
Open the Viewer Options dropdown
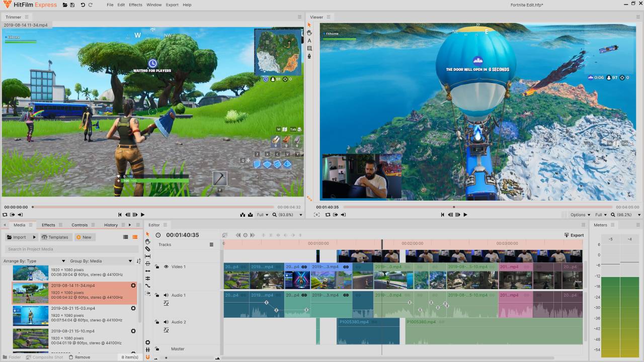[580, 215]
